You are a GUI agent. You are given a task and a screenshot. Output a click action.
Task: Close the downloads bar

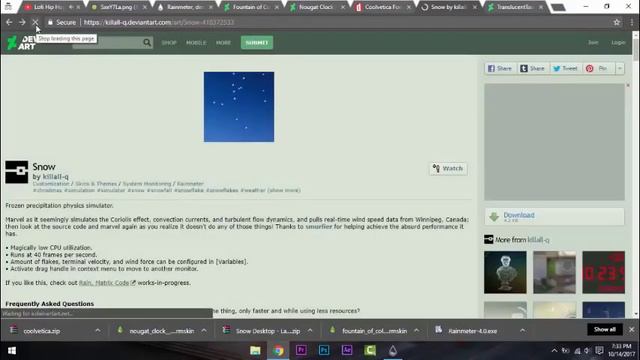click(x=631, y=329)
